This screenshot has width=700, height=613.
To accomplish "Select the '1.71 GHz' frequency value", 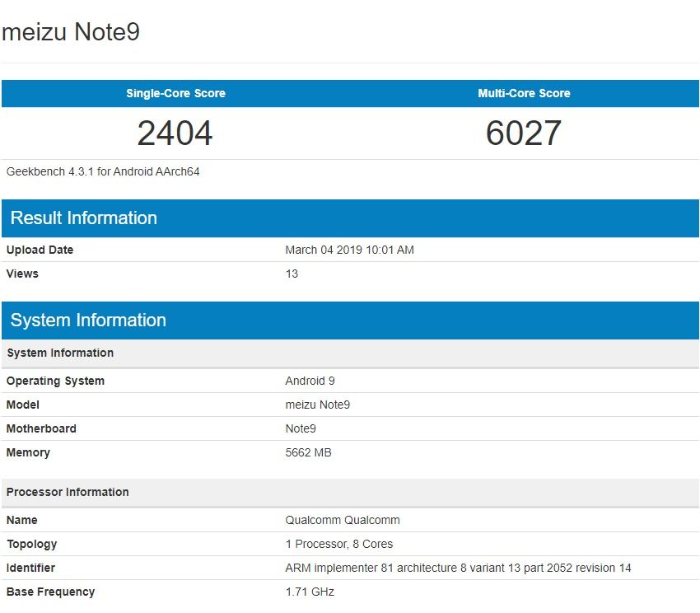I will coord(310,592).
